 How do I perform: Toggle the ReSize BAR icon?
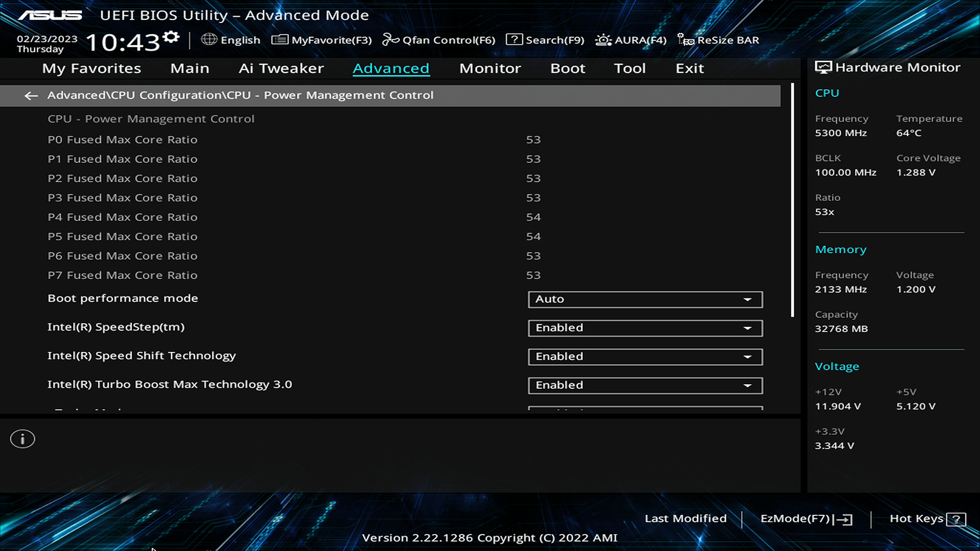(x=685, y=39)
